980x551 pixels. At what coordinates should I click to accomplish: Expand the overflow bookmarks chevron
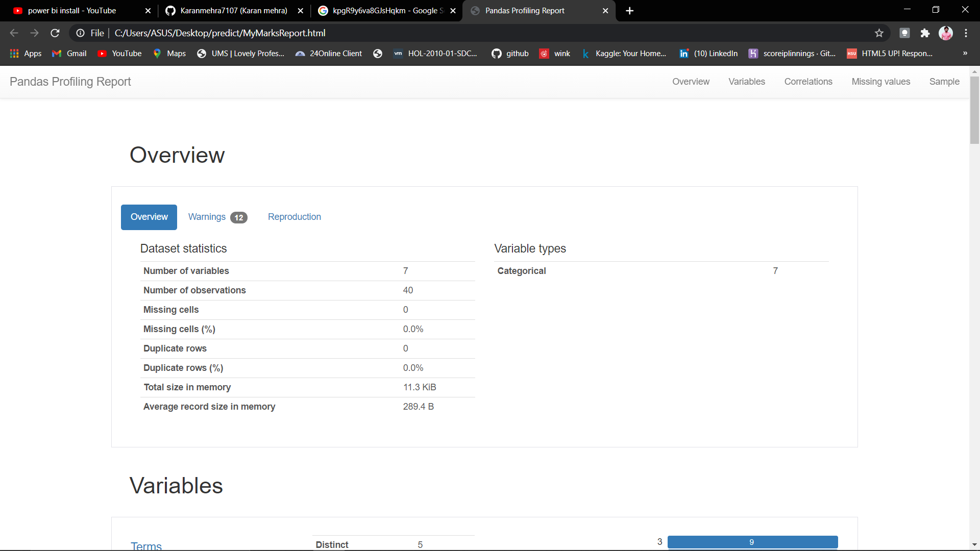click(x=965, y=53)
